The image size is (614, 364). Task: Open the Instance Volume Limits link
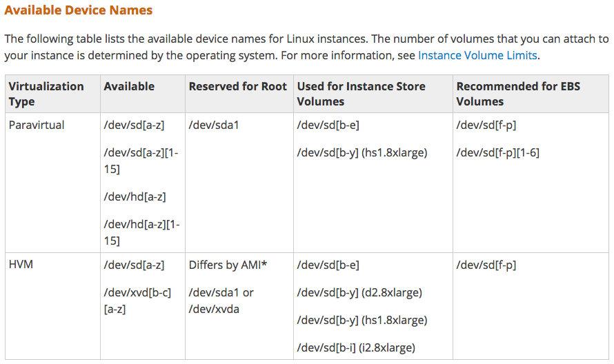(477, 55)
